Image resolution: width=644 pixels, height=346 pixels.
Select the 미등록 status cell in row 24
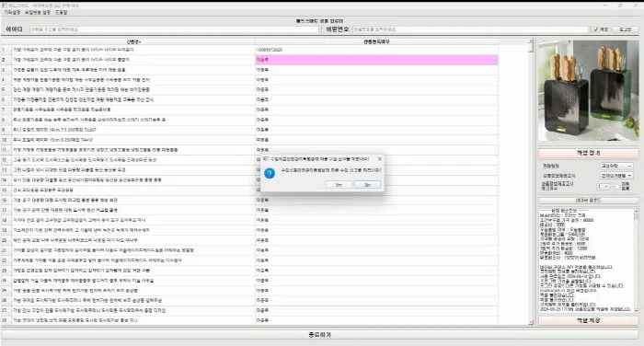click(376, 281)
